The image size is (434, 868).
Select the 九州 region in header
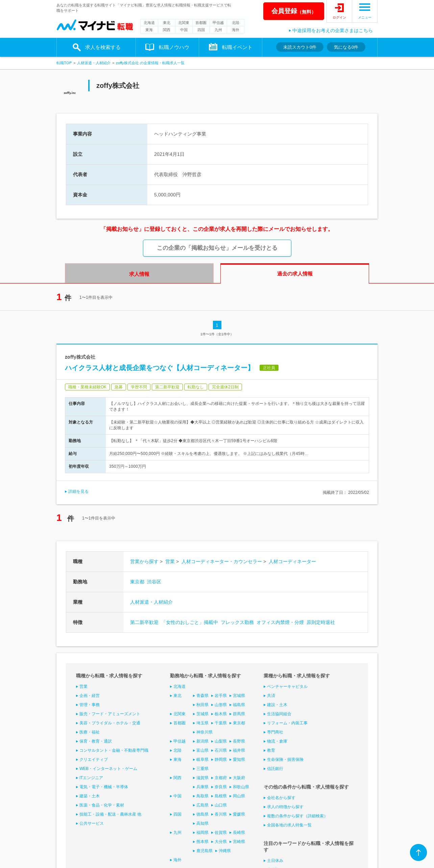(218, 30)
